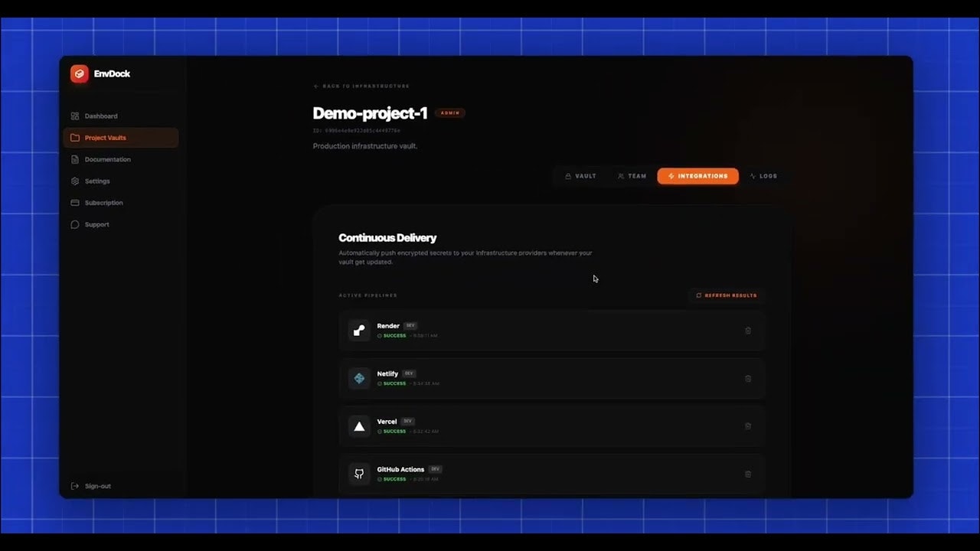The height and width of the screenshot is (551, 980).
Task: Click the Netlify integration icon
Action: point(359,378)
